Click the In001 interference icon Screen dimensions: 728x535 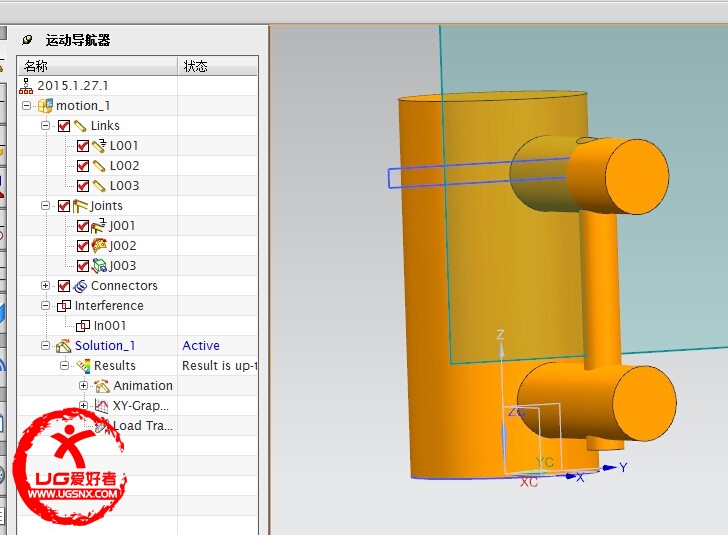83,326
